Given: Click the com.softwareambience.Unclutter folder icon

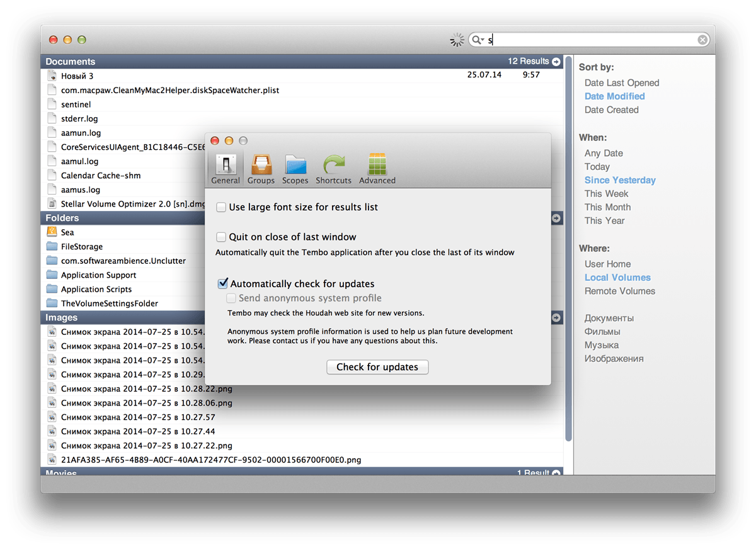Looking at the screenshot, I should pyautogui.click(x=52, y=261).
